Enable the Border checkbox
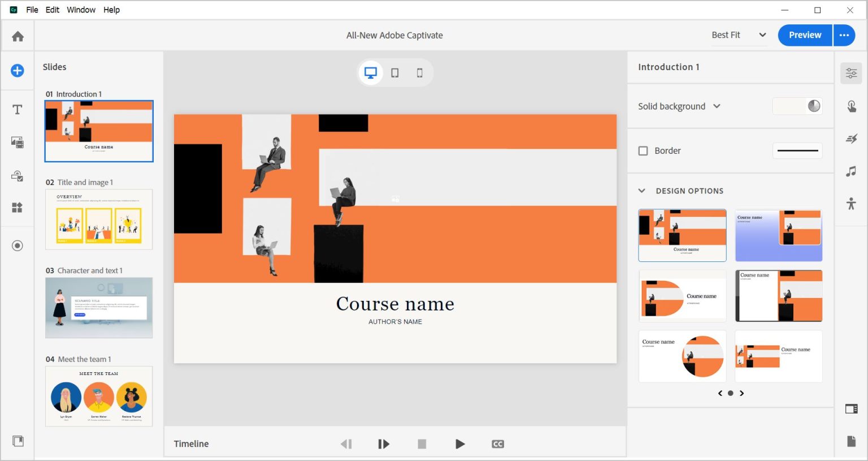The image size is (868, 461). (643, 150)
